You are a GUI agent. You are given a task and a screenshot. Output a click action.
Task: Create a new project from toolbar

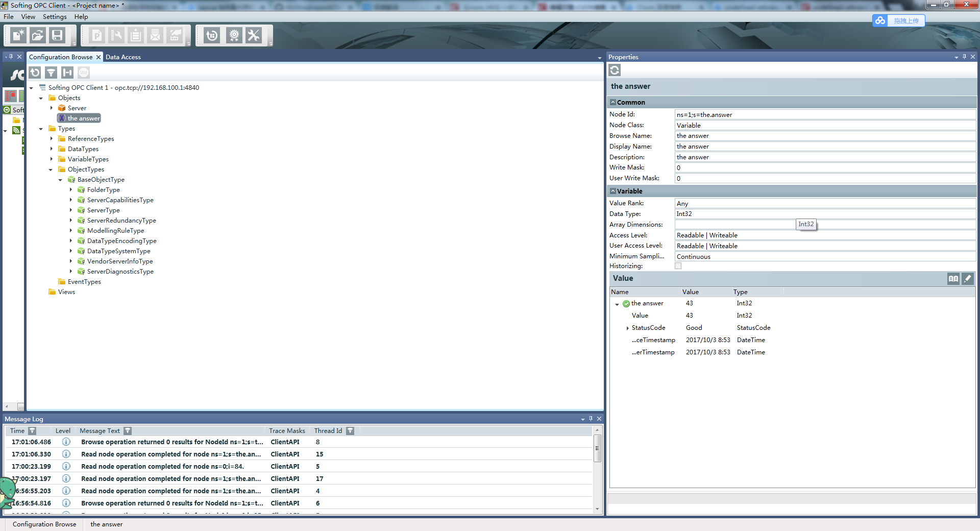18,35
